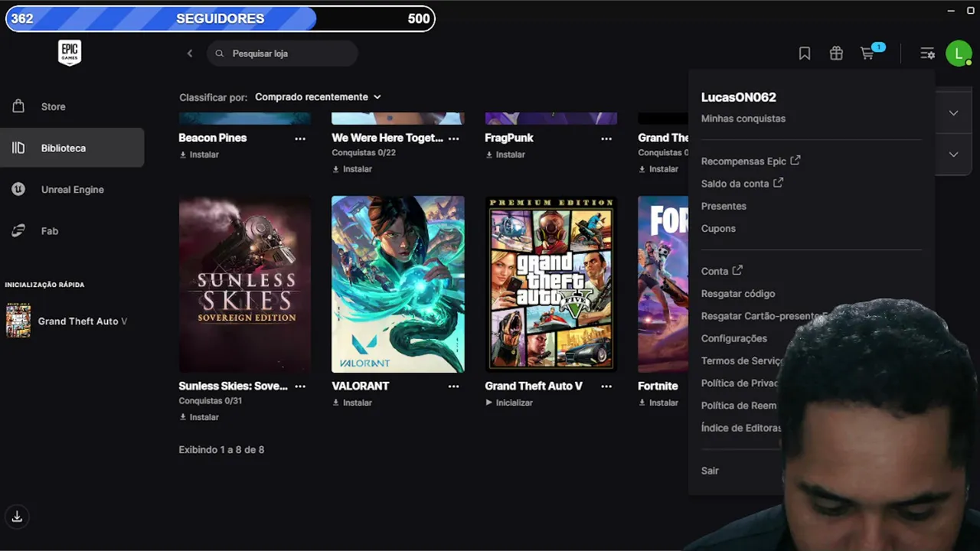Image resolution: width=980 pixels, height=551 pixels.
Task: Click the LucasON062 username
Action: pos(739,97)
